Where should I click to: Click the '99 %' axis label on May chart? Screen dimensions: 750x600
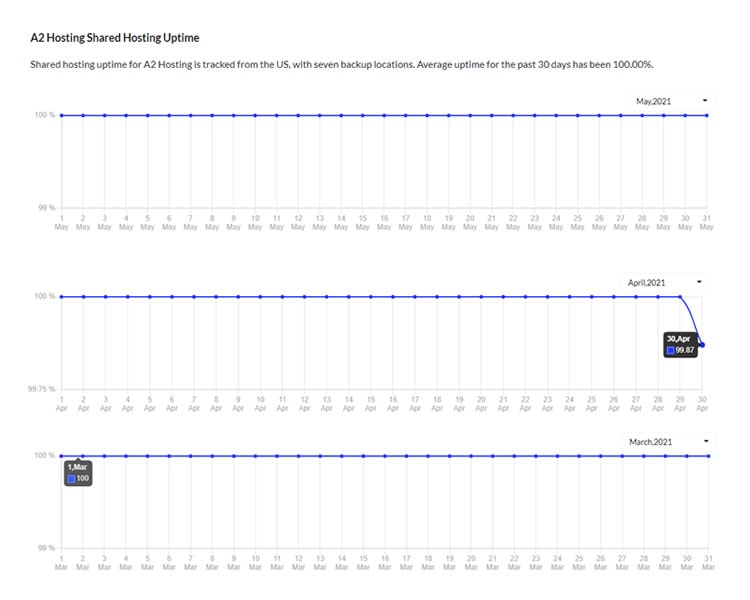pos(47,207)
